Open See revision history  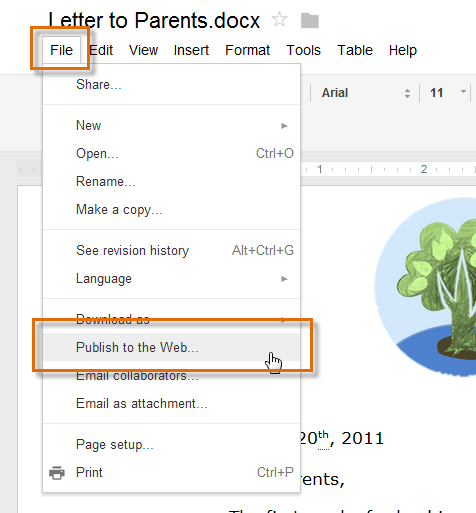(172, 251)
